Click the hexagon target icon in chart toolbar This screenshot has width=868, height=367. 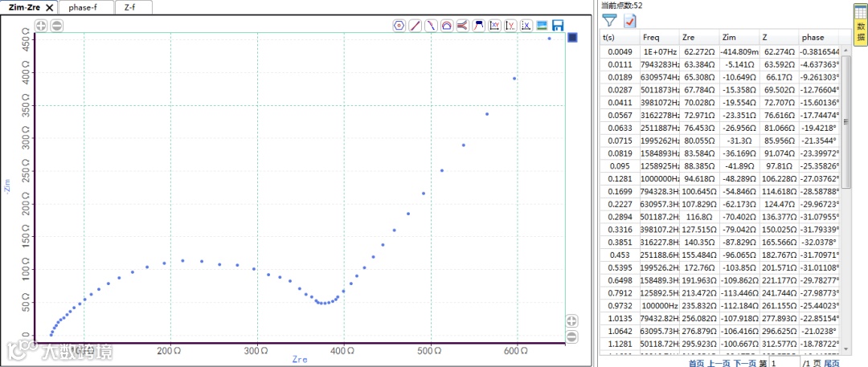pyautogui.click(x=399, y=25)
